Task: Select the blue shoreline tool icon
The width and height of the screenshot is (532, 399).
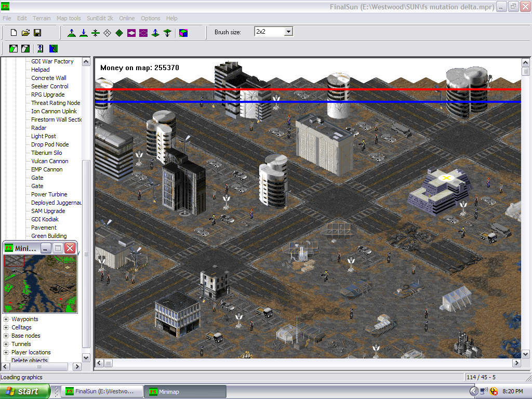Action: point(54,48)
